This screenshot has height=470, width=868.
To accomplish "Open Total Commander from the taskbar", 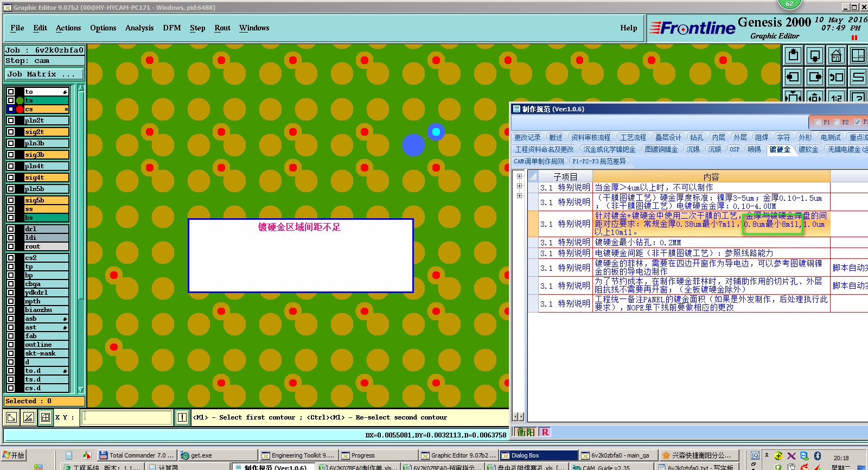I will (x=136, y=455).
